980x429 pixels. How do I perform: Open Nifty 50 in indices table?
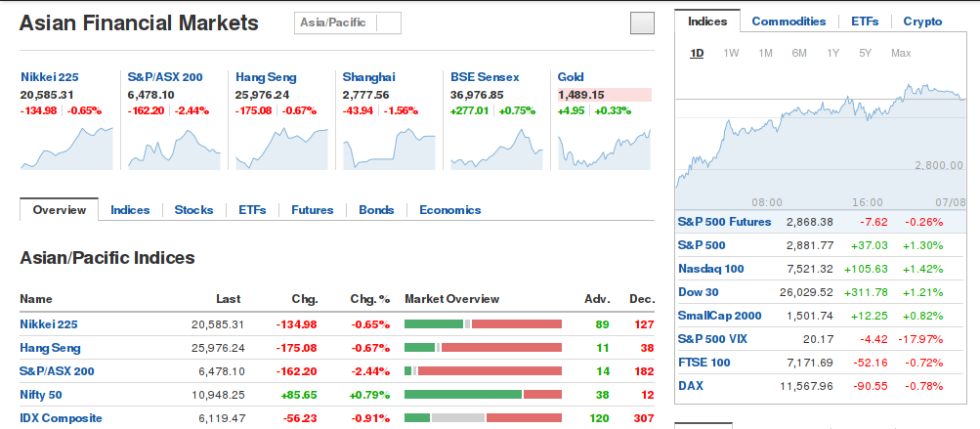[41, 395]
